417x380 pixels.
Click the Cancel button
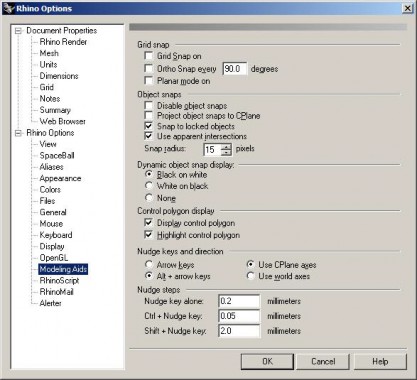(323, 362)
